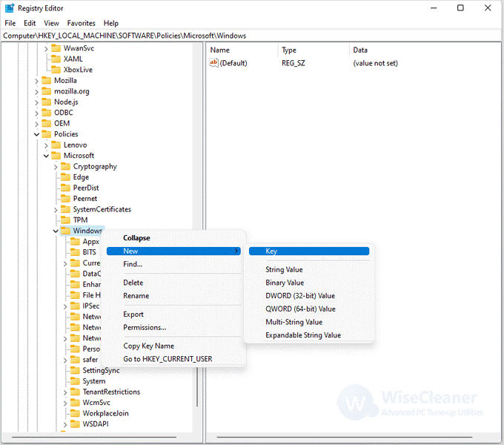
Task: Expand the OEM key
Action: pos(36,124)
